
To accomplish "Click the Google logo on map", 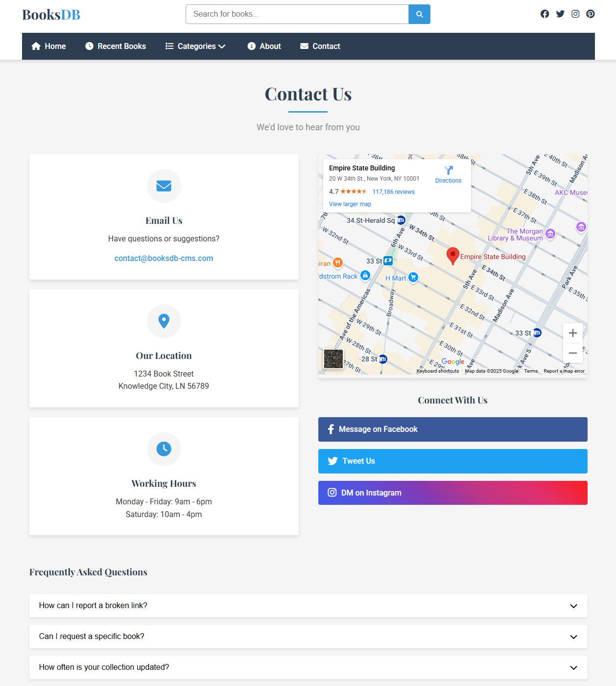I will coord(453,361).
